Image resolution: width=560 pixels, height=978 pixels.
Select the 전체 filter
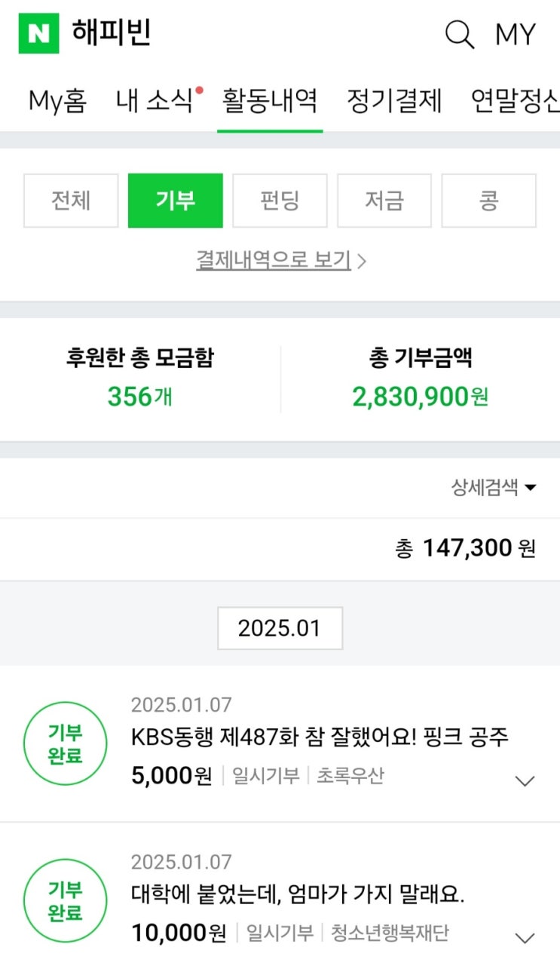point(71,201)
